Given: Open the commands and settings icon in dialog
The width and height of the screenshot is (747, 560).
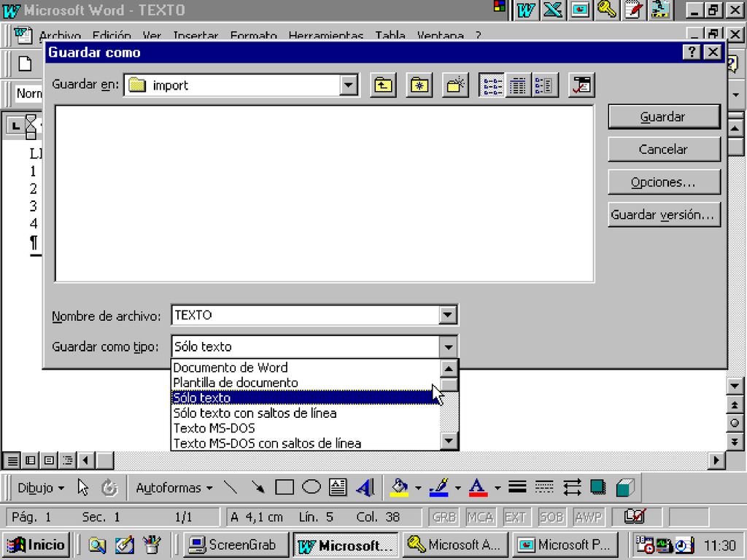Looking at the screenshot, I should coord(581,85).
